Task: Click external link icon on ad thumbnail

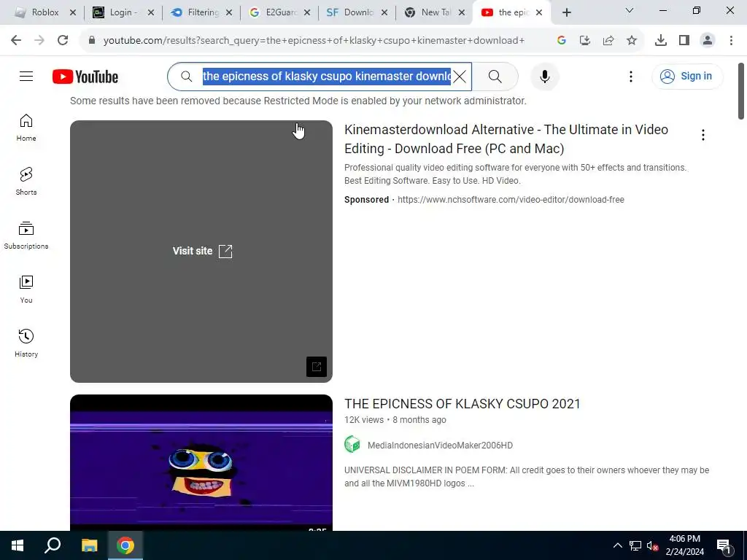Action: click(317, 367)
